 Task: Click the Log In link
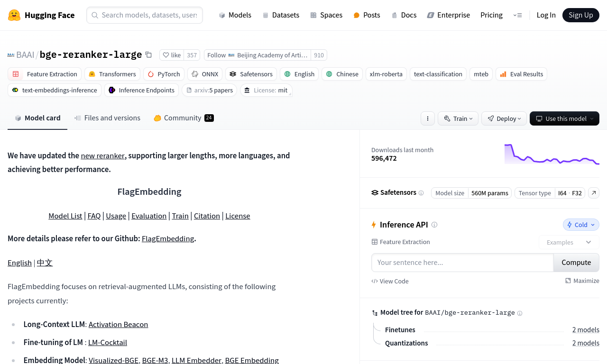tap(546, 15)
